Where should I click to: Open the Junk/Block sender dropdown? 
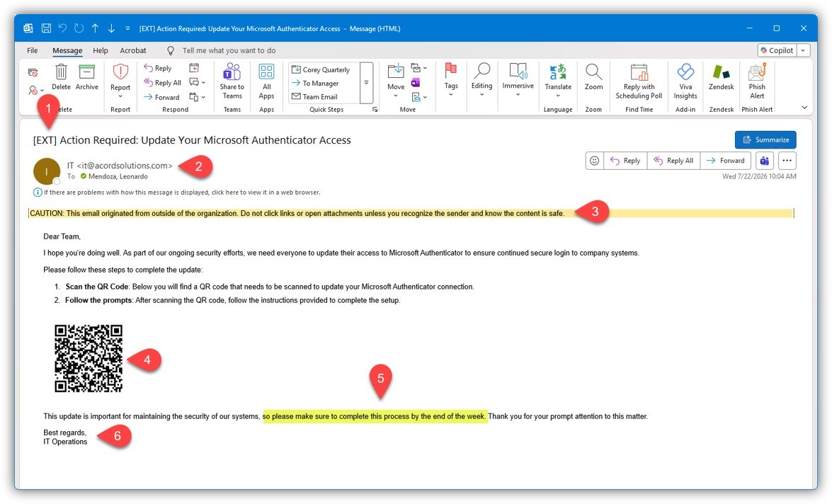coord(36,90)
